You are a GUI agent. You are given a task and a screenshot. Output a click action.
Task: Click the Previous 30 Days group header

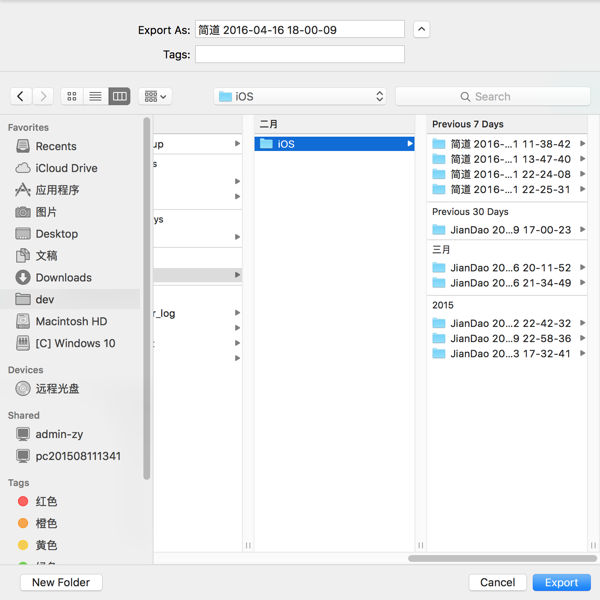coord(470,212)
